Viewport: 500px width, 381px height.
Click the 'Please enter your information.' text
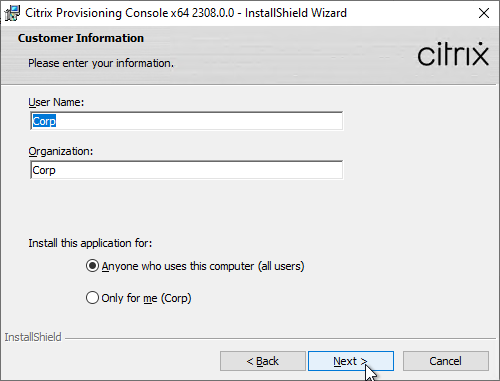101,63
